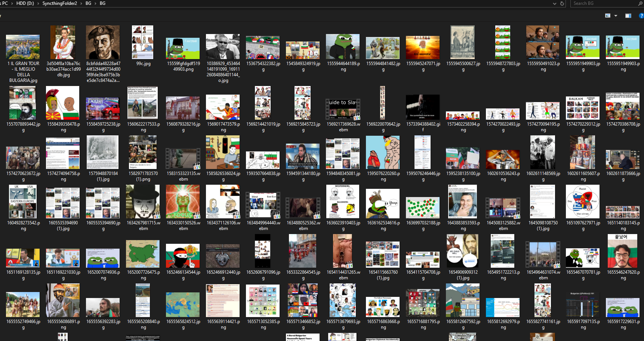Select the 1604928273542.png thumbnail
Image resolution: width=644 pixels, height=341 pixels.
(x=23, y=202)
